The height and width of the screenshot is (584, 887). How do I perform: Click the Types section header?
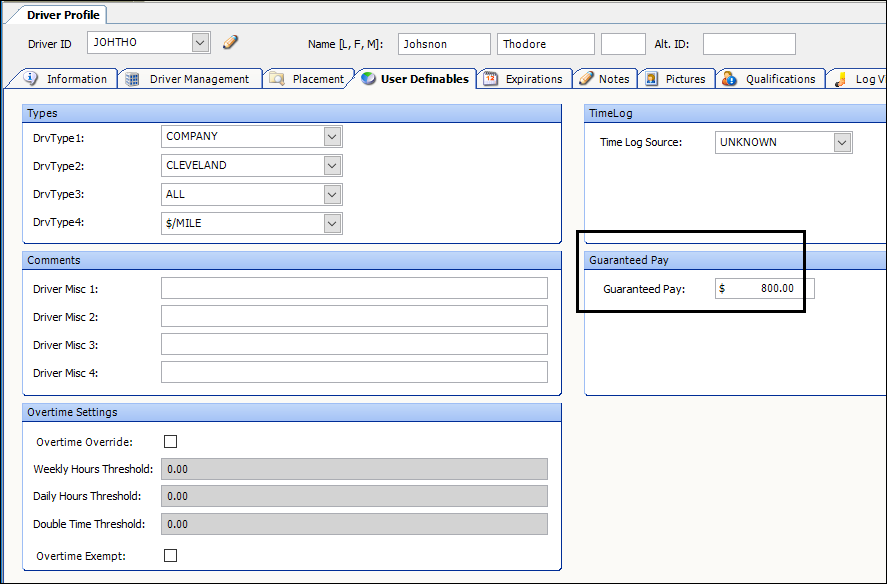click(292, 113)
